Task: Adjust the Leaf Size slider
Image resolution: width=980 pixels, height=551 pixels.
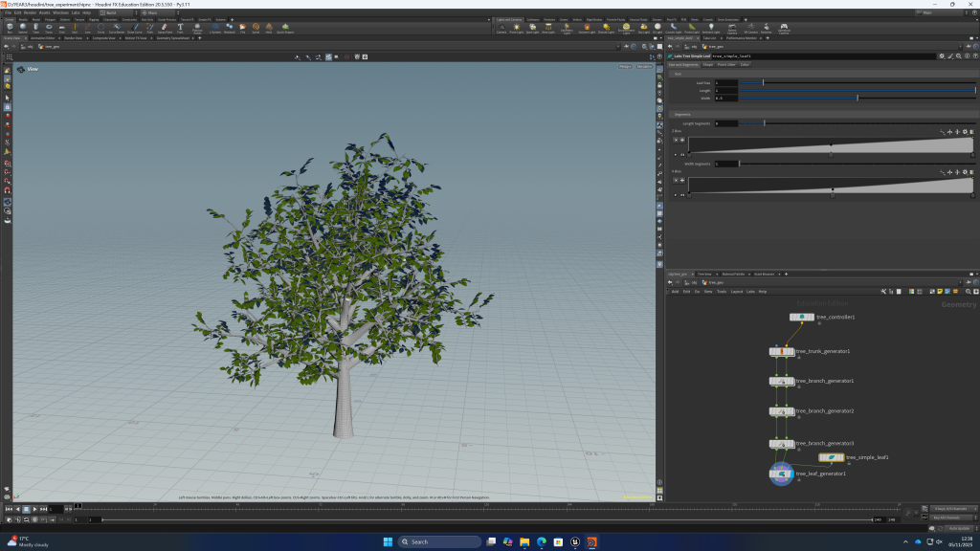Action: (763, 82)
